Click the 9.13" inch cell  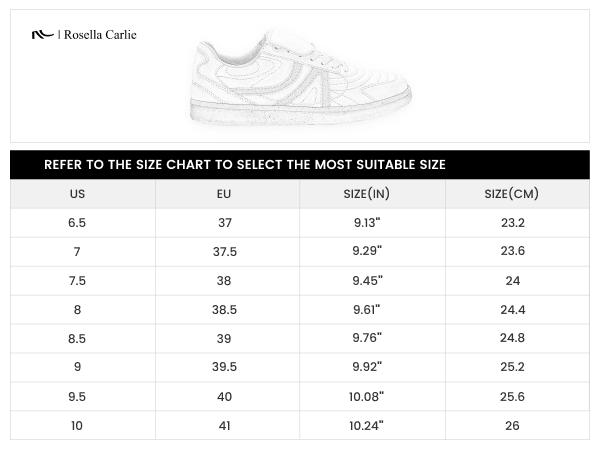coord(367,222)
